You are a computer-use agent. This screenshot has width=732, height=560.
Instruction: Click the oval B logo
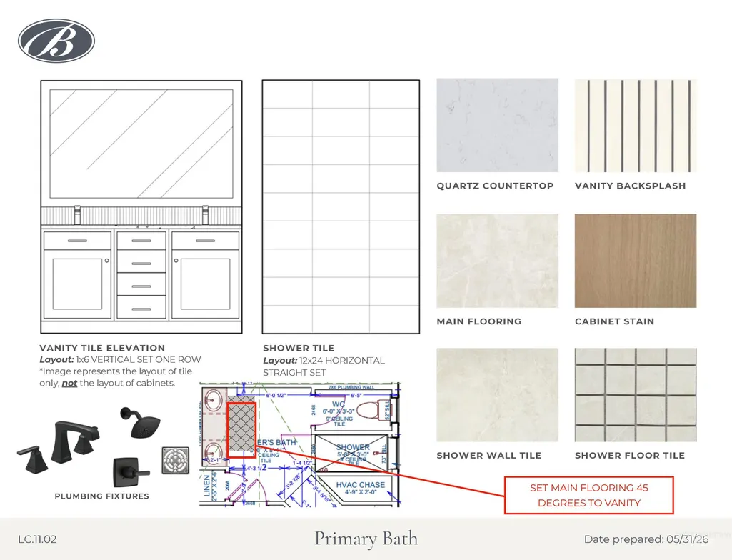point(56,41)
